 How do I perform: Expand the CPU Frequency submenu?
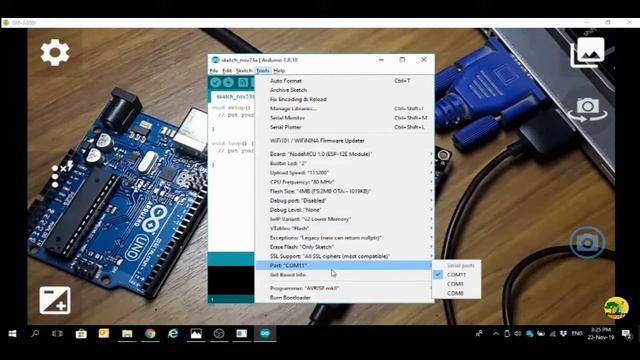tap(344, 182)
